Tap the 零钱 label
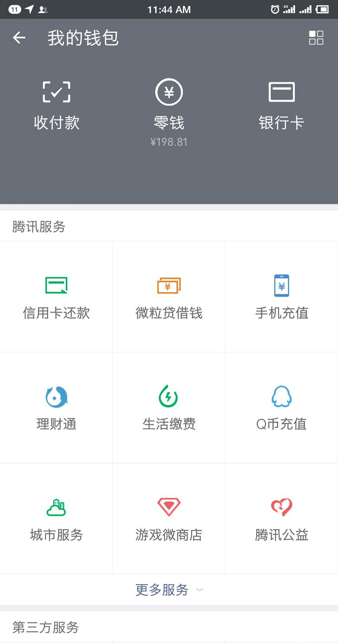Image resolution: width=338 pixels, height=644 pixels. tap(169, 123)
